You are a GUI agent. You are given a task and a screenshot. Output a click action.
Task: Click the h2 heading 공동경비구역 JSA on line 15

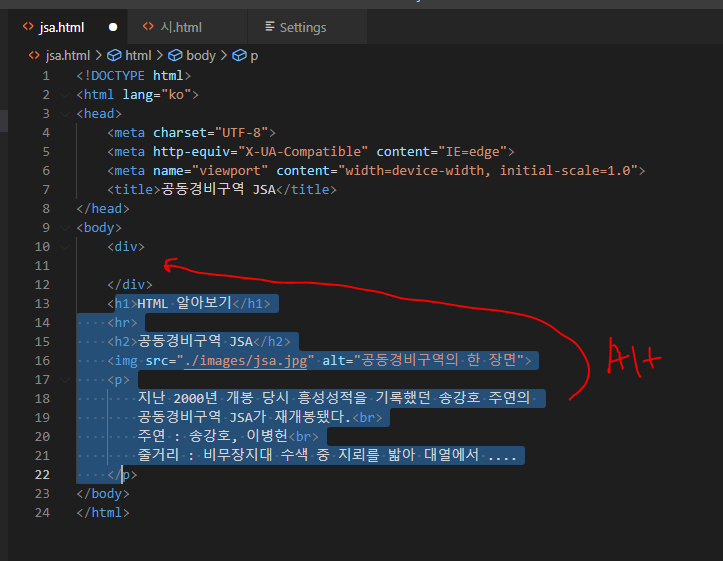[x=195, y=342]
